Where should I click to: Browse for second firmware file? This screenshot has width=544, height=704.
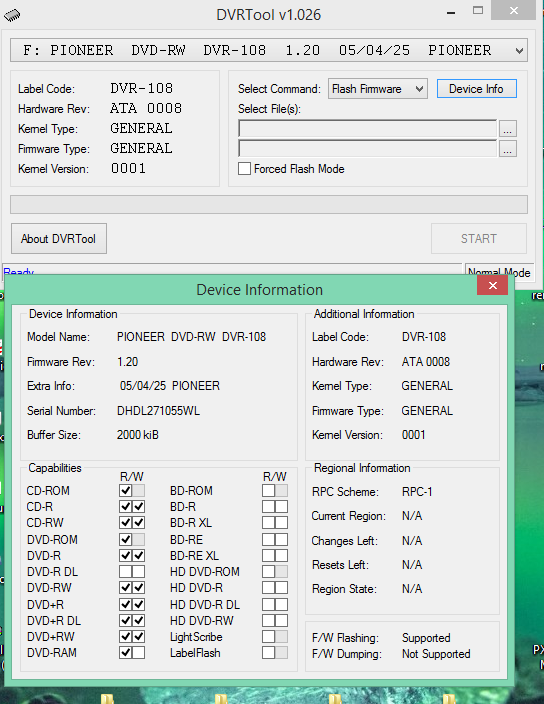(x=507, y=149)
